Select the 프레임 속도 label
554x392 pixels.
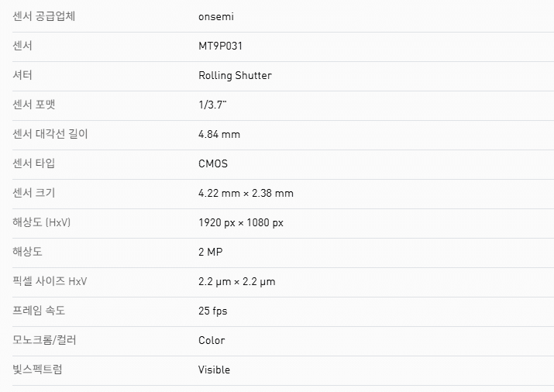pyautogui.click(x=40, y=311)
